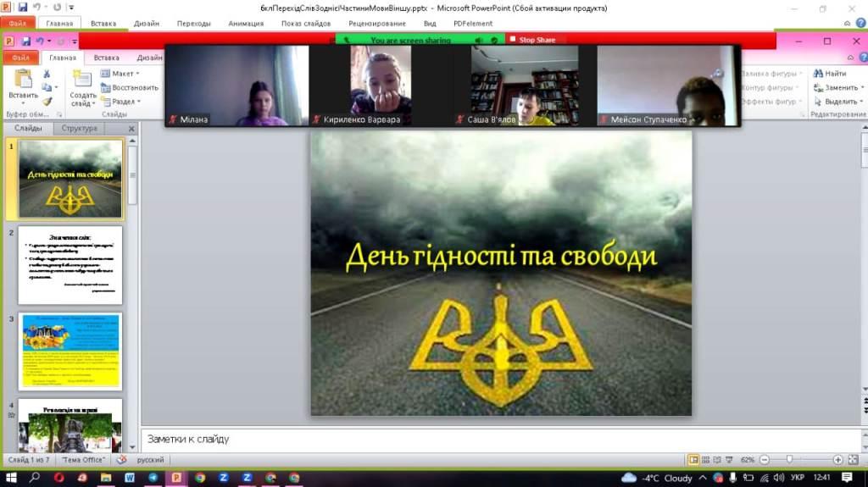Click the Cut scissors icon
868x487 pixels.
tap(47, 74)
